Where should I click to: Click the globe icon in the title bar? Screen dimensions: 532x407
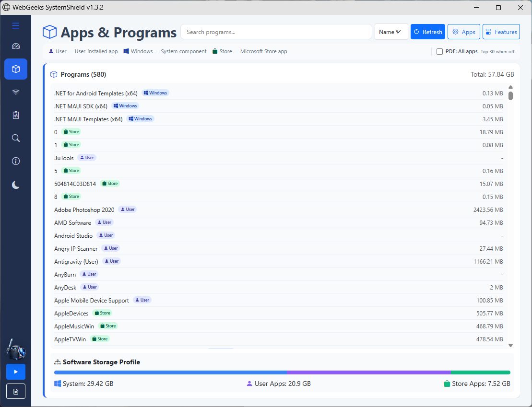[6, 7]
